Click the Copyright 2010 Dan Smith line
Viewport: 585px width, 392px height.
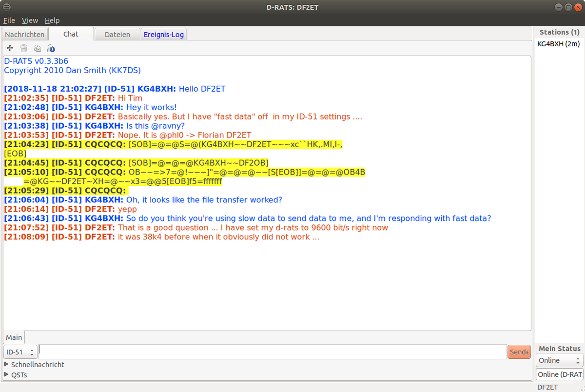pos(72,71)
